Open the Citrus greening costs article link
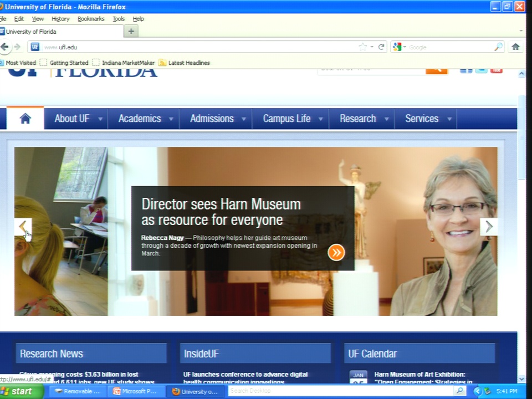This screenshot has height=399, width=532. 87,378
